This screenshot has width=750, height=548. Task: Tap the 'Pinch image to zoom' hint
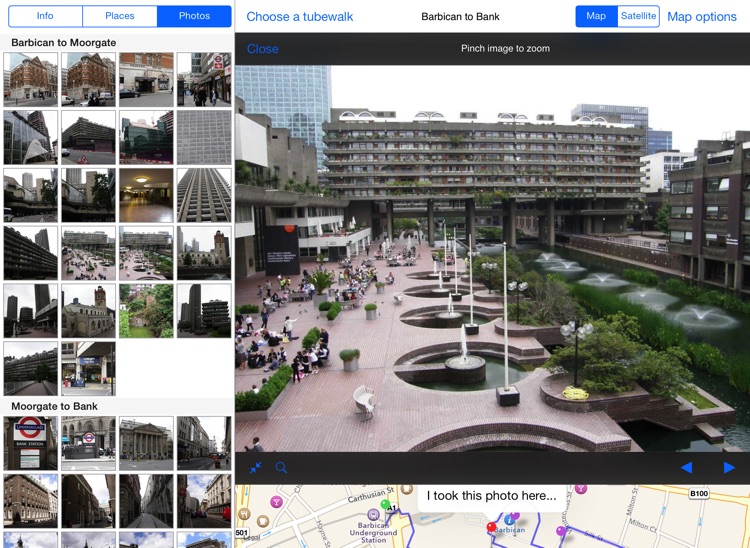[x=505, y=48]
